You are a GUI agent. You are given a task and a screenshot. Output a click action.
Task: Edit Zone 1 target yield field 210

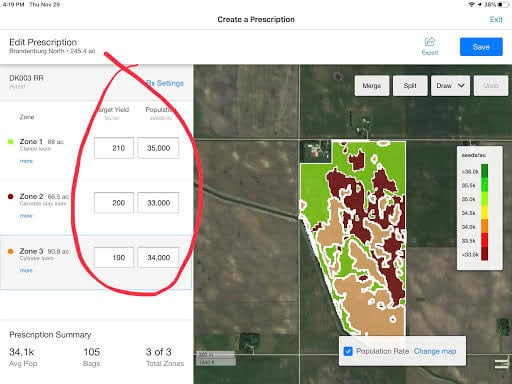(114, 148)
